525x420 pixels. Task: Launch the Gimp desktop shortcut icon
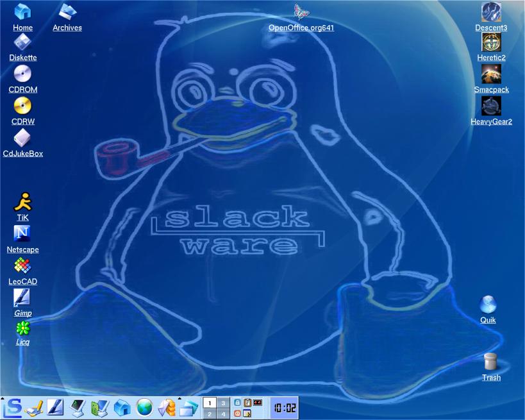point(21,298)
